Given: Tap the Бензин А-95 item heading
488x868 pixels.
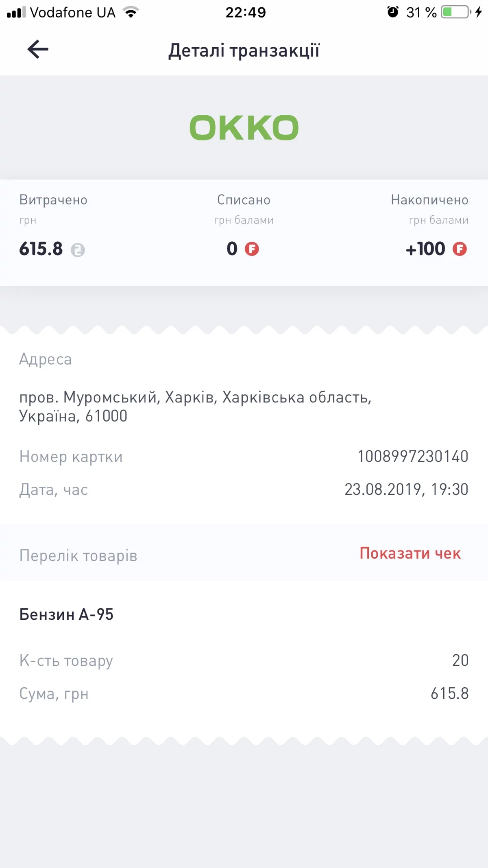Looking at the screenshot, I should [66, 614].
